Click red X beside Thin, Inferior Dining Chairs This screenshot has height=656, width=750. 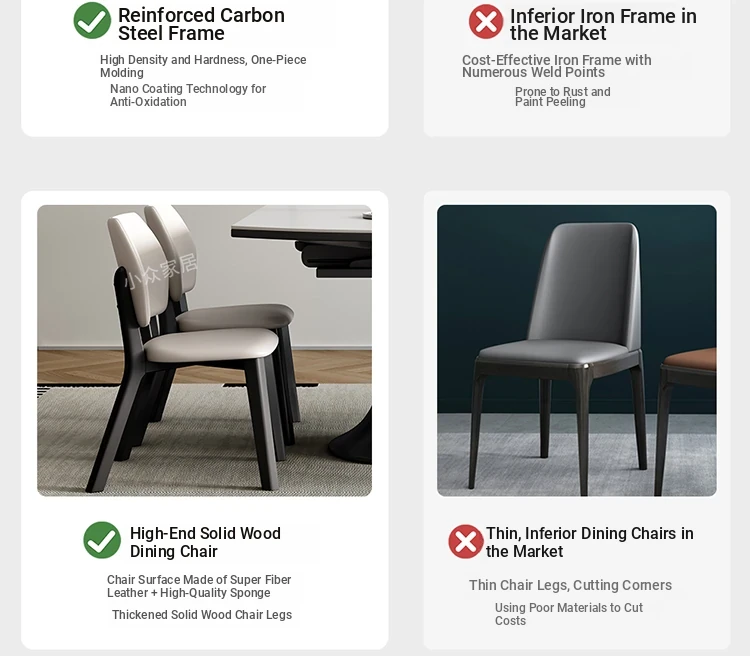pos(466,542)
